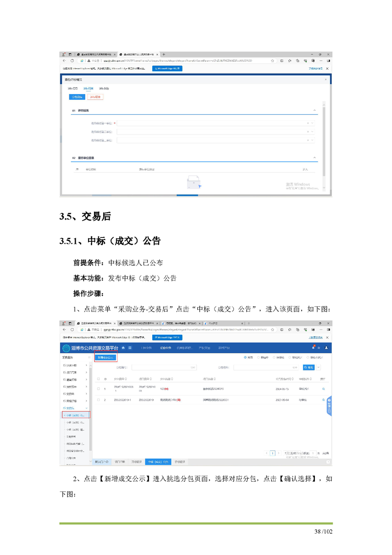This screenshot has height=555, width=392.
Task: Go back in the upper browser window
Action: click(65, 61)
